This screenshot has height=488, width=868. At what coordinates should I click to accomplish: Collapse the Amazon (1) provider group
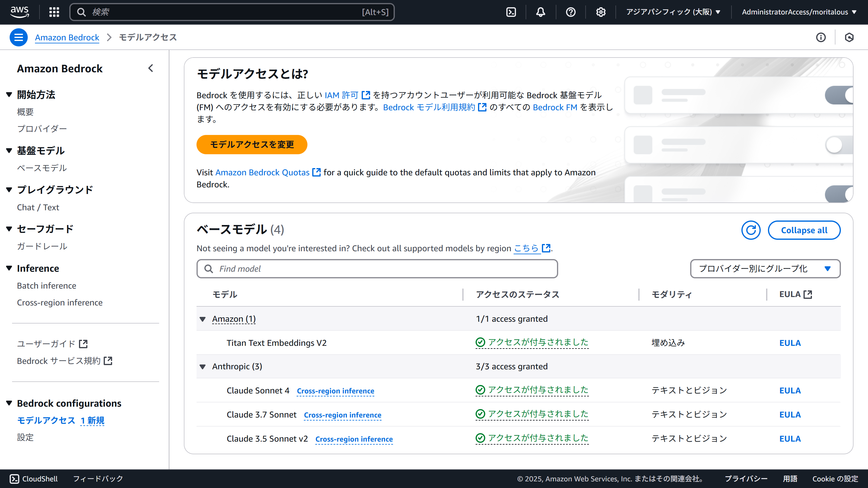click(203, 319)
